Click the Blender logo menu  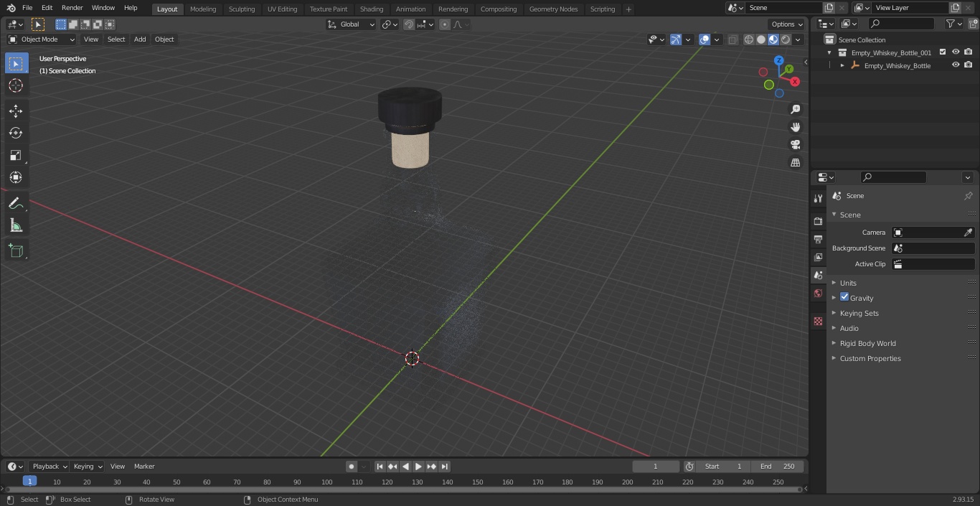[11, 8]
